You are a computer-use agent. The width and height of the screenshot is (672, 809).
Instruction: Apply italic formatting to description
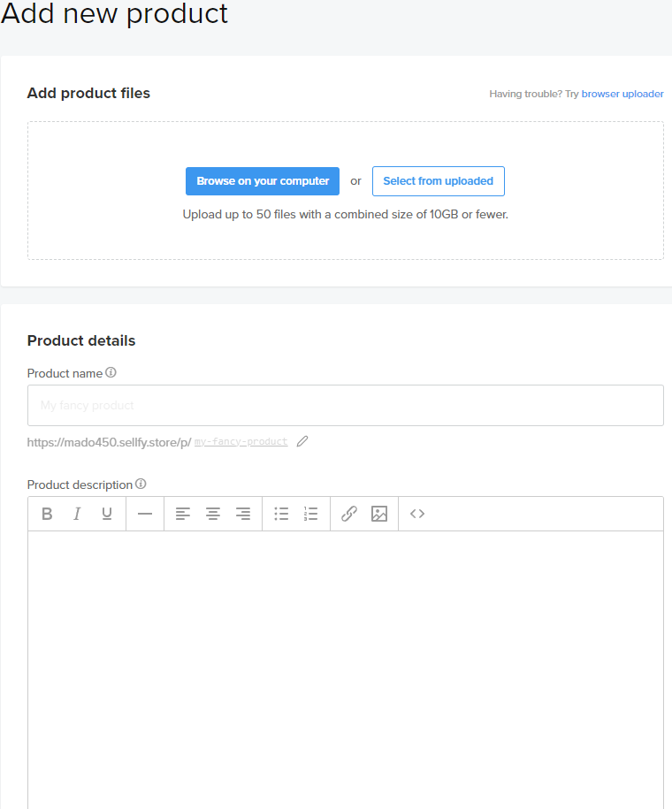(77, 514)
